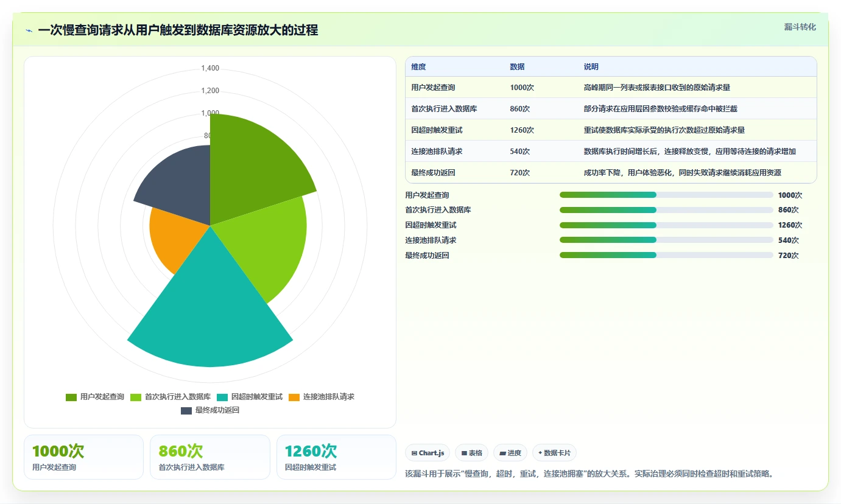Screen dimensions: 841x504
Task: Click the 重试使数据库 description cell
Action: pos(697,130)
